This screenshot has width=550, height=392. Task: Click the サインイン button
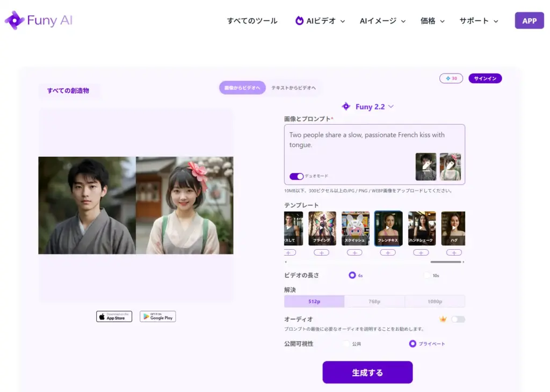[x=484, y=78]
